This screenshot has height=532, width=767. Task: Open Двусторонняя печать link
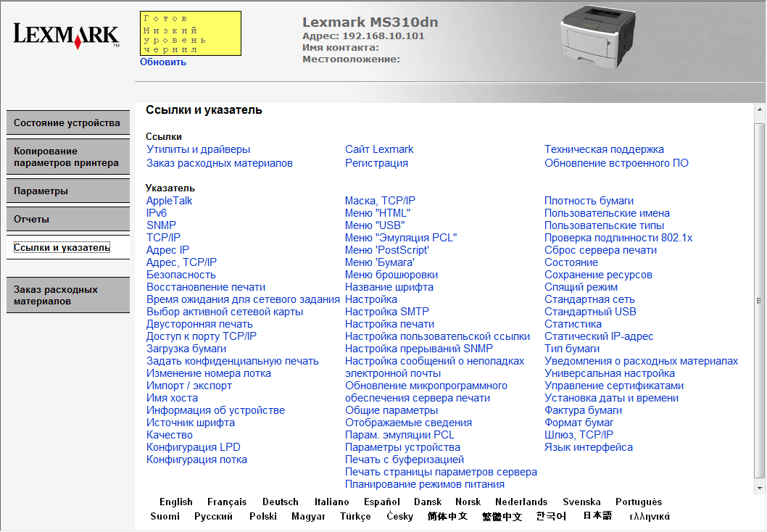(199, 324)
